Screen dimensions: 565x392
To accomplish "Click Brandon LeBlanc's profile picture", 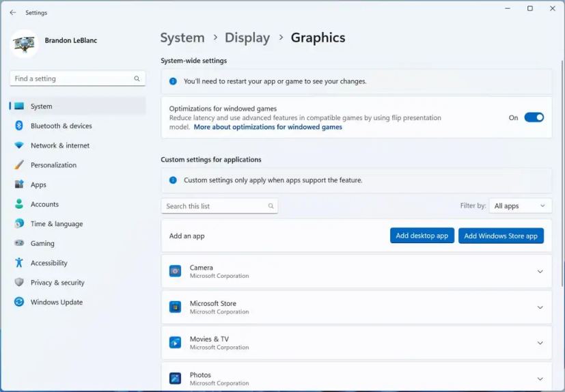I will click(x=25, y=44).
